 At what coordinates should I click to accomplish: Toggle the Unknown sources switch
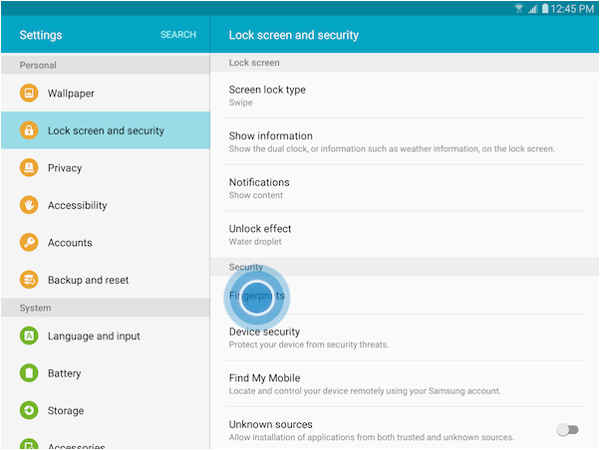click(567, 430)
